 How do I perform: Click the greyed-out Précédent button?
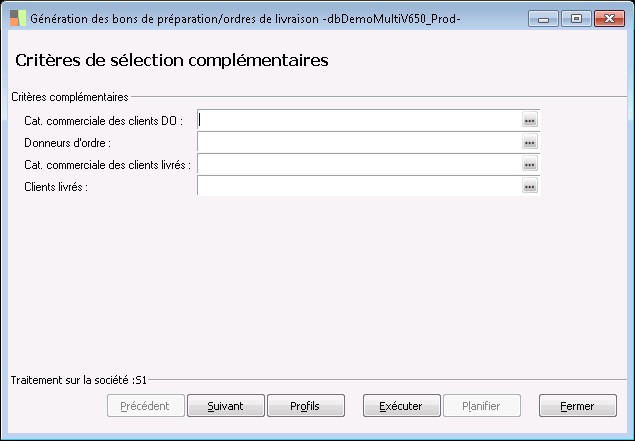tap(145, 406)
